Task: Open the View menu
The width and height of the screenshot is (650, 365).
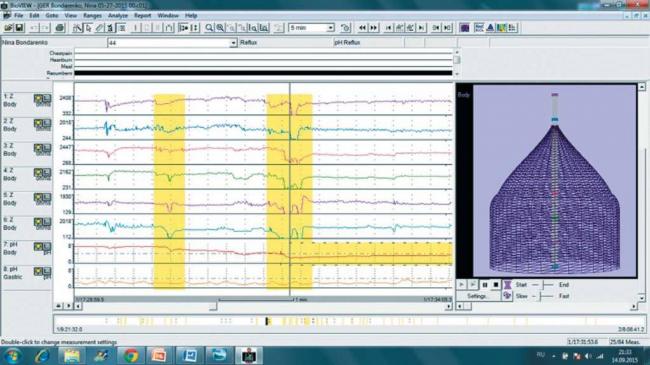Action: click(x=70, y=15)
